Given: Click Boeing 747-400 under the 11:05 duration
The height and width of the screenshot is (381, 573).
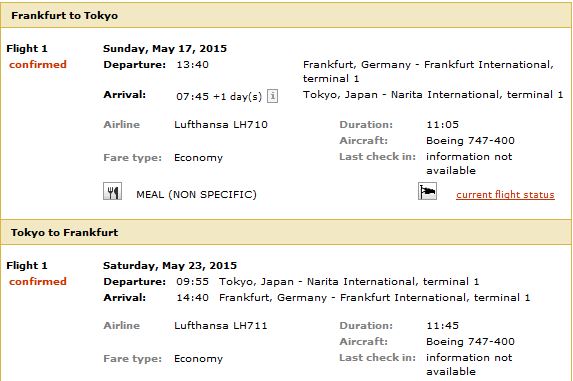Looking at the screenshot, I should 470,141.
